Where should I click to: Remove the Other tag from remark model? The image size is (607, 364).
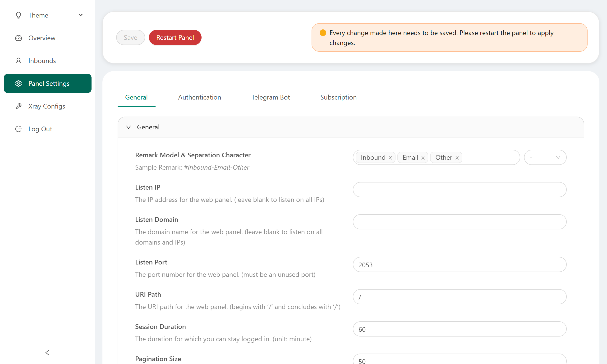457,158
